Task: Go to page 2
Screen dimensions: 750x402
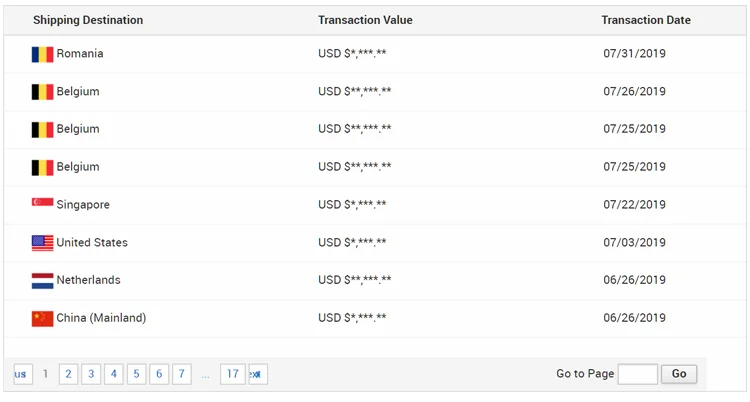Action: click(x=68, y=374)
